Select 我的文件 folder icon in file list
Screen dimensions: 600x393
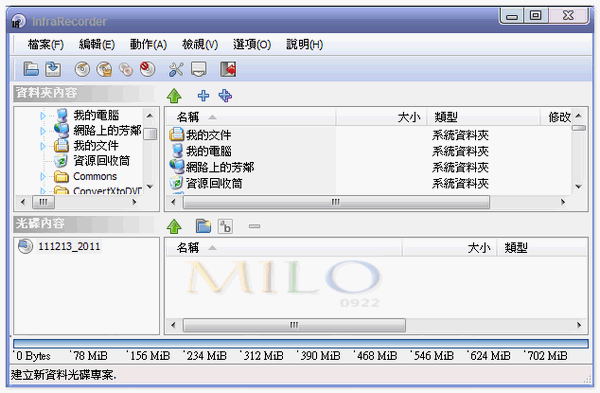coord(176,134)
